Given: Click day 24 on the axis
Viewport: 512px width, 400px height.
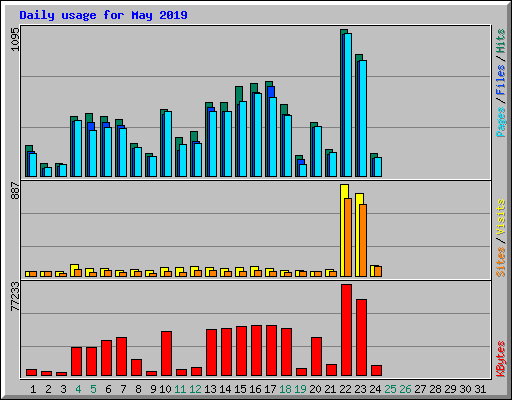Looking at the screenshot, I should point(375,389).
